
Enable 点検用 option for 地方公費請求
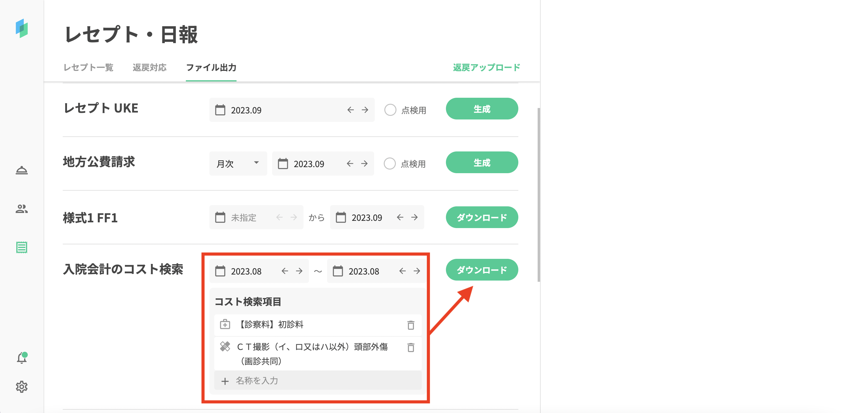pyautogui.click(x=389, y=164)
